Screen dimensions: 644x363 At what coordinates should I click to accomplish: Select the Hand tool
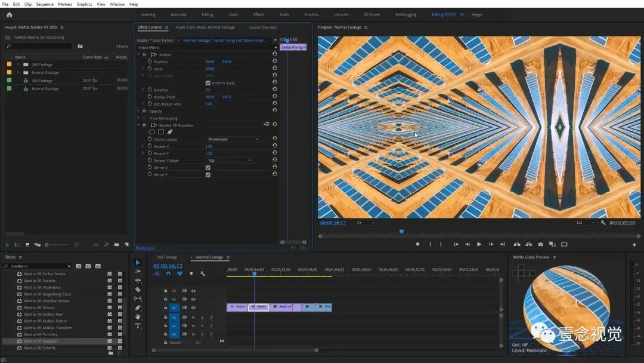pyautogui.click(x=138, y=316)
